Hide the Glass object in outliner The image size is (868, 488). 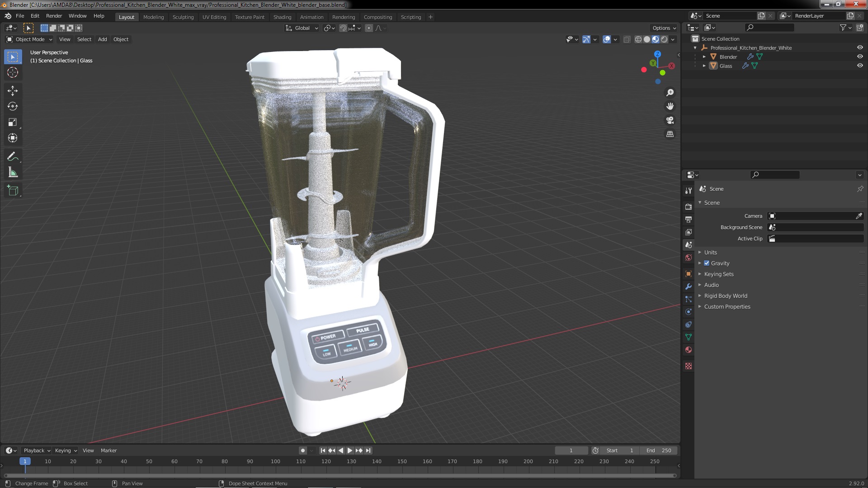(860, 66)
